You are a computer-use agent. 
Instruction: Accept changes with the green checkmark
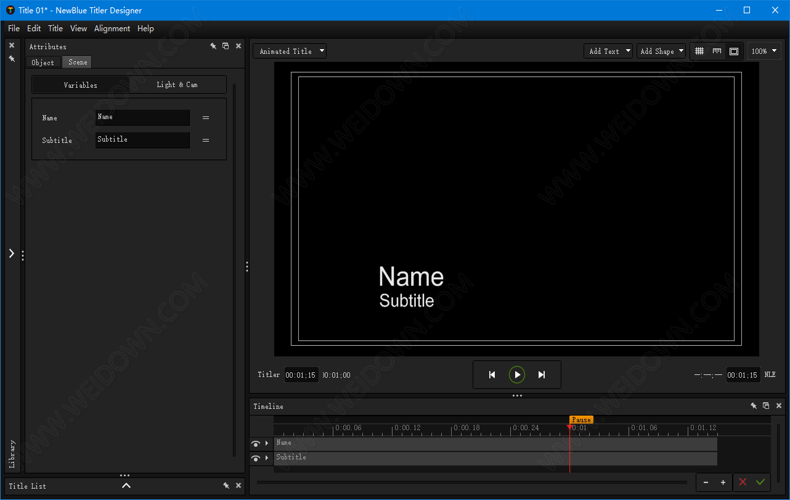click(x=760, y=482)
